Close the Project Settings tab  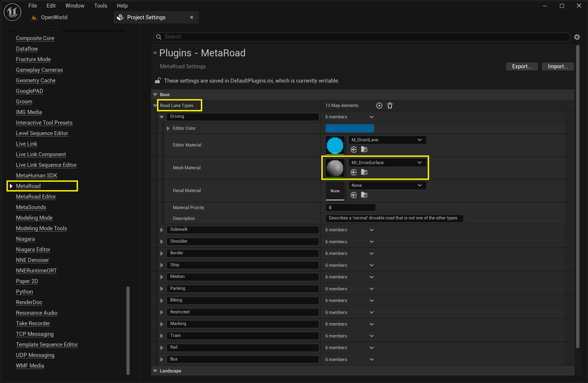pyautogui.click(x=192, y=17)
